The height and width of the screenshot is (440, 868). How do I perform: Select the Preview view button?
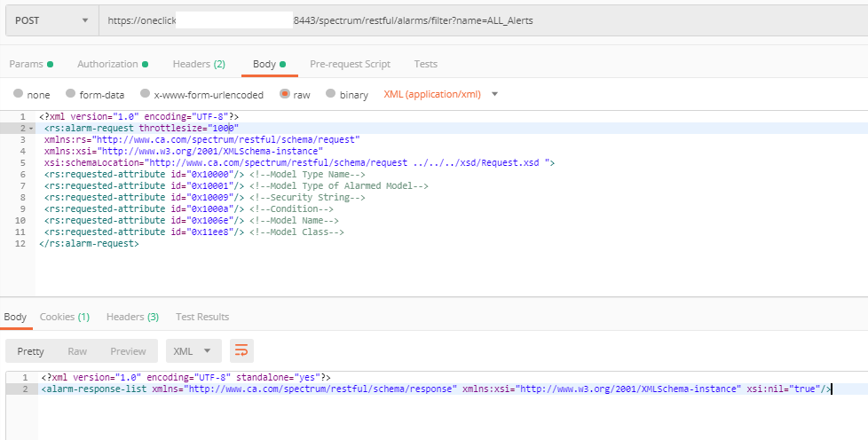128,351
